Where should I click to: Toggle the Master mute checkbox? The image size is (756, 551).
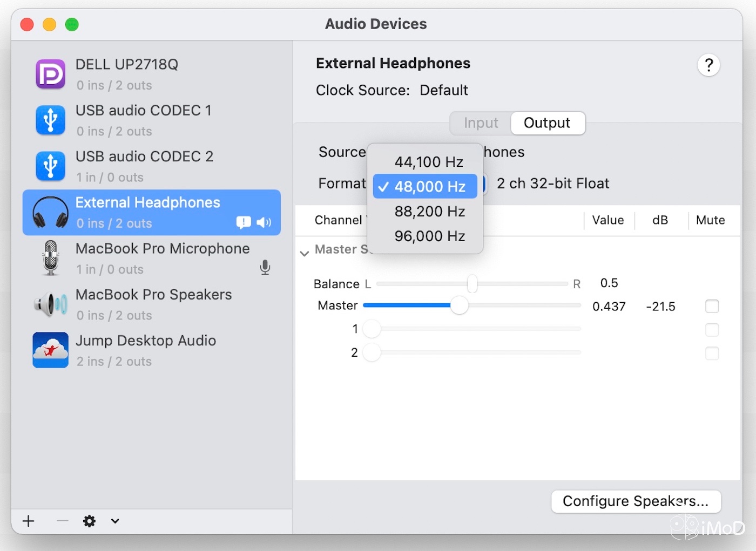point(712,307)
